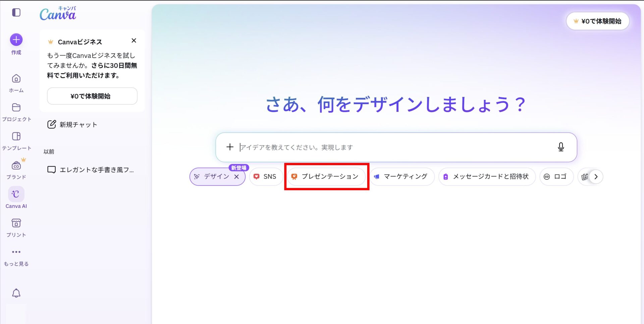Select Canva AI in the sidebar
Image resolution: width=644 pixels, height=324 pixels.
tap(16, 198)
